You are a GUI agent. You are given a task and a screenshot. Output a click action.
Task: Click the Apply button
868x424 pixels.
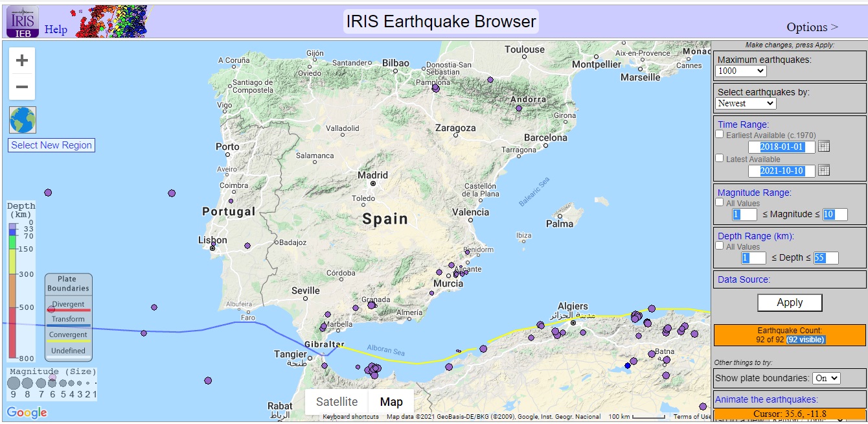(x=790, y=303)
